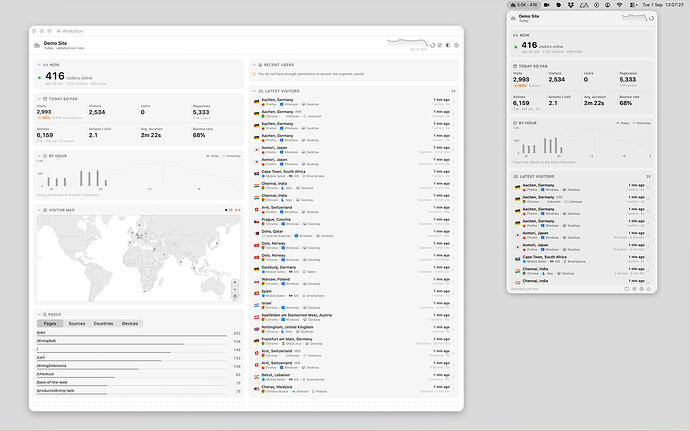Click the compass icon in main window header

tap(440, 45)
